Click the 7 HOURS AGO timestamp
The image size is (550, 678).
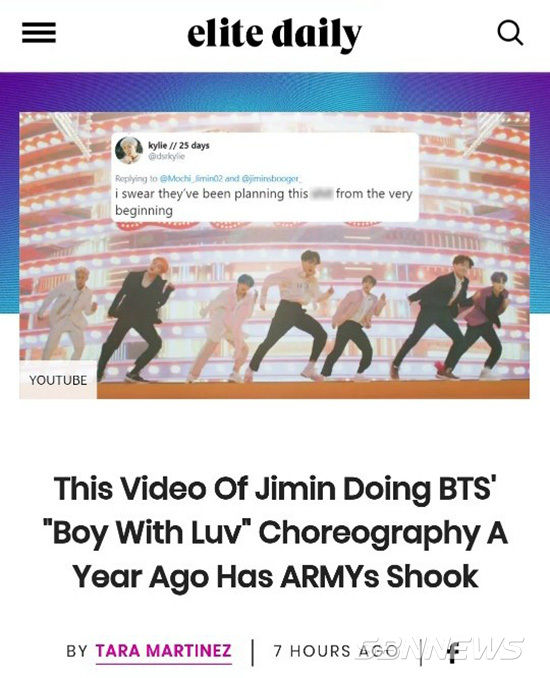click(336, 651)
